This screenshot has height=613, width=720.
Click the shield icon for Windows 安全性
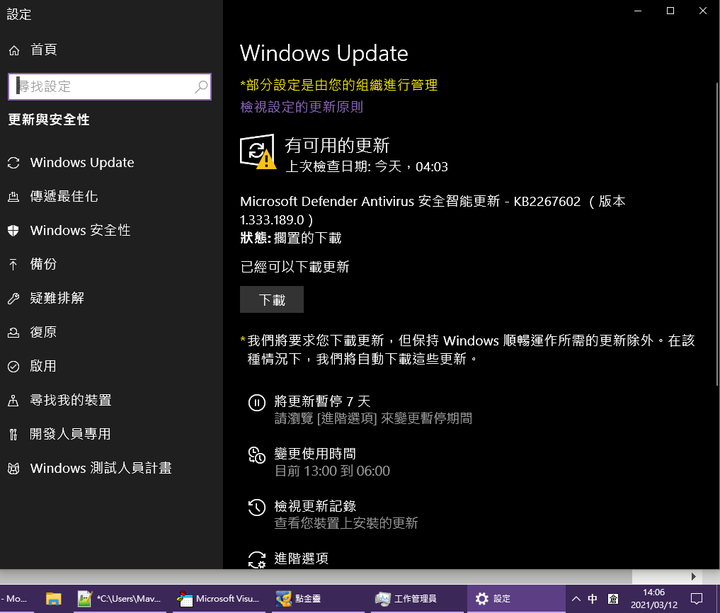click(14, 231)
